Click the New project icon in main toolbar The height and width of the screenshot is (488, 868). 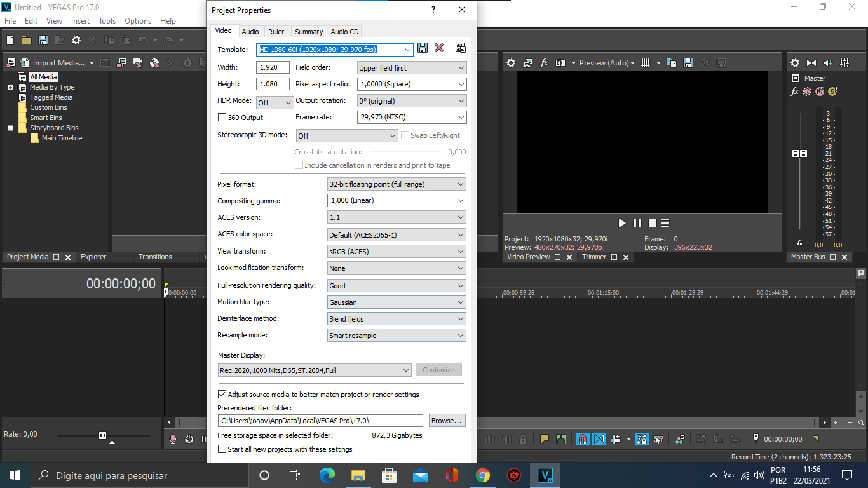point(10,40)
